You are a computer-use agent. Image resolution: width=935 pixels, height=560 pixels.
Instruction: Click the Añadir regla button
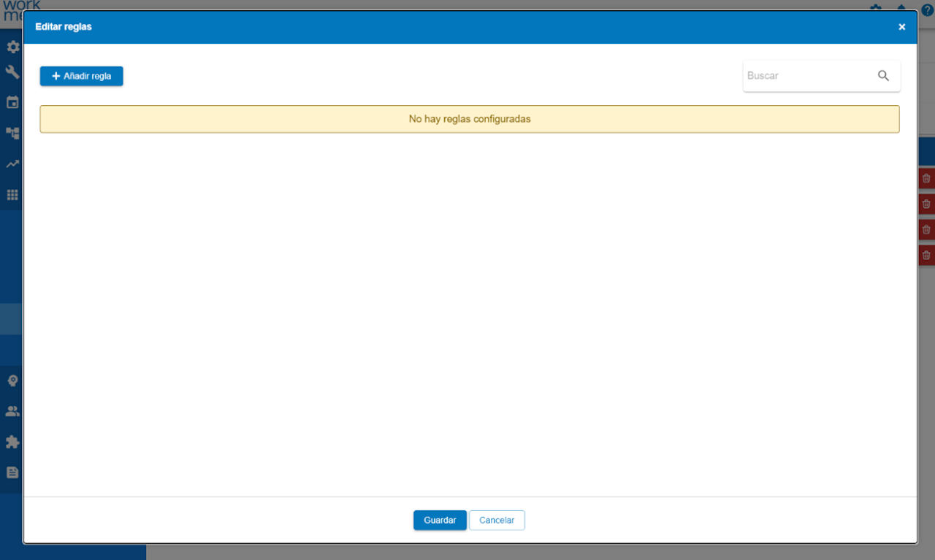pyautogui.click(x=81, y=76)
